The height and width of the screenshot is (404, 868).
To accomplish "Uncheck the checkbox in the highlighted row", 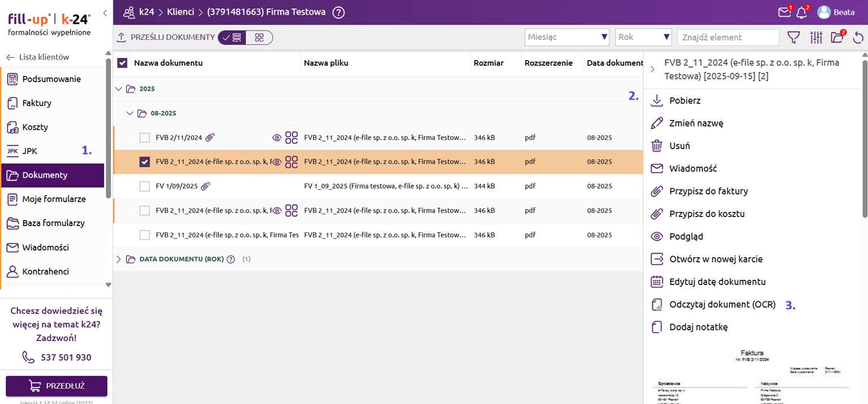I will [144, 161].
